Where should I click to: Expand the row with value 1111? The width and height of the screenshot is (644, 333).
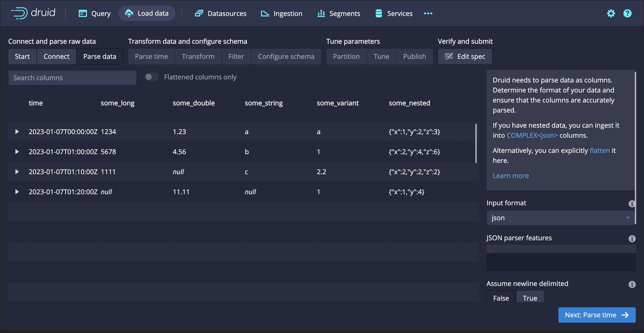click(17, 172)
